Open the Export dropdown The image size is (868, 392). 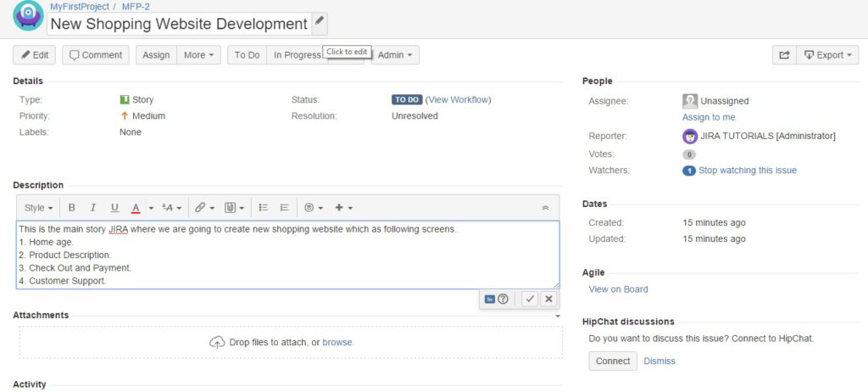point(827,55)
